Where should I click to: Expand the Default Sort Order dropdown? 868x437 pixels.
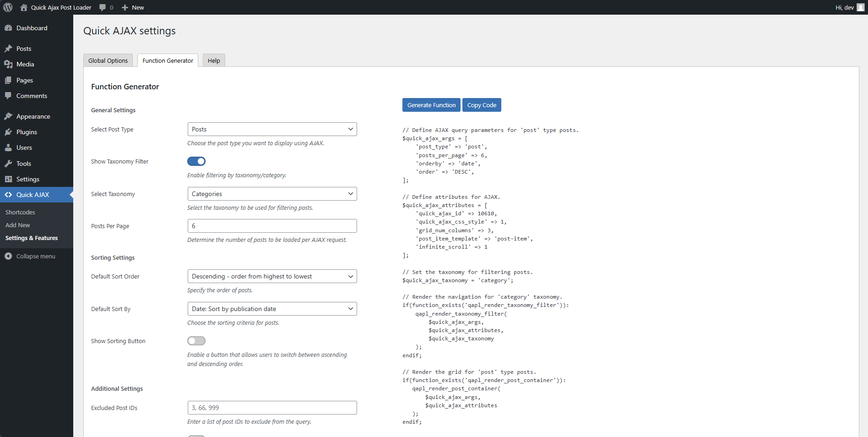272,276
